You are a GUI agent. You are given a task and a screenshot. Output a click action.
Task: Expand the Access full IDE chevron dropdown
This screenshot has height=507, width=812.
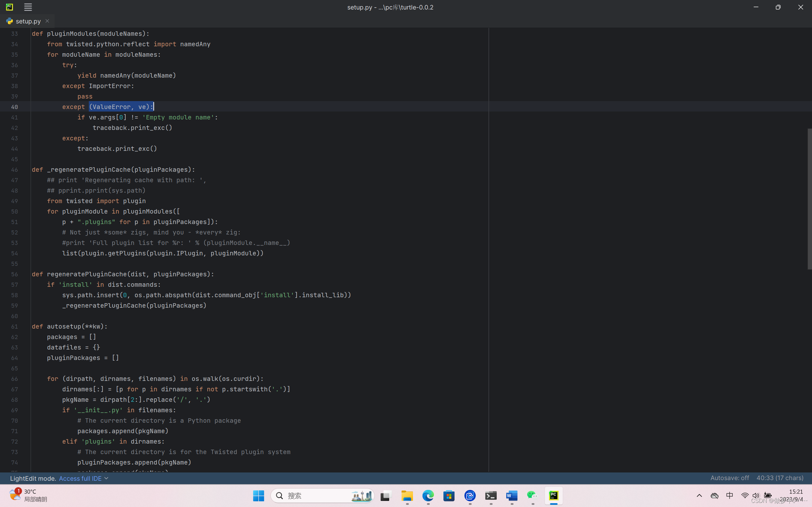(x=106, y=478)
